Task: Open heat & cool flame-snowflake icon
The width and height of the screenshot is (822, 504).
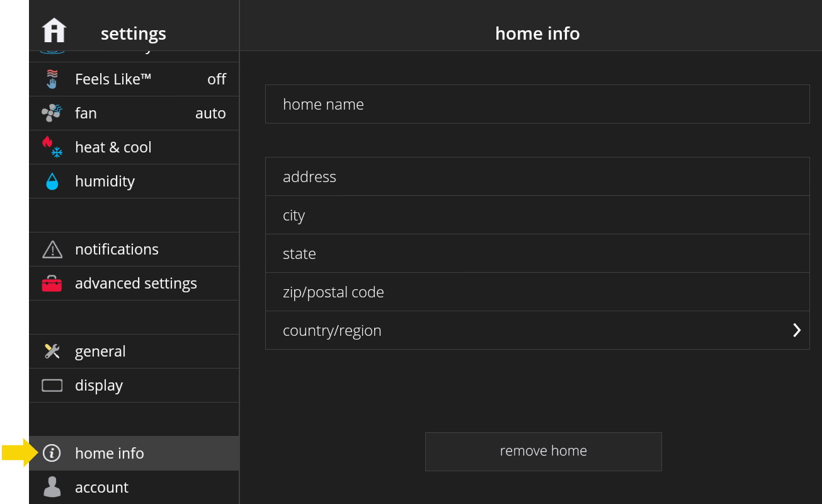Action: [52, 147]
